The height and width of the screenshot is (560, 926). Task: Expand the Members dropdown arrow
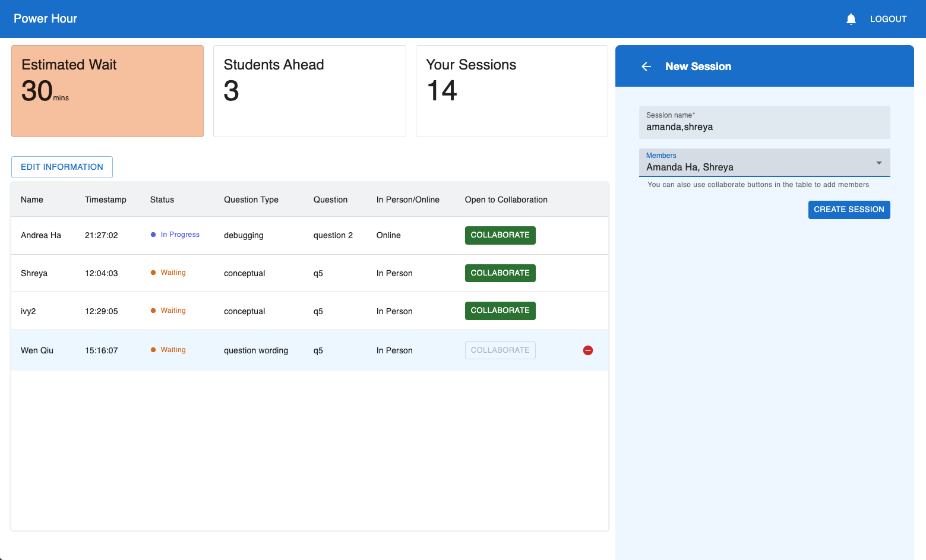click(879, 163)
